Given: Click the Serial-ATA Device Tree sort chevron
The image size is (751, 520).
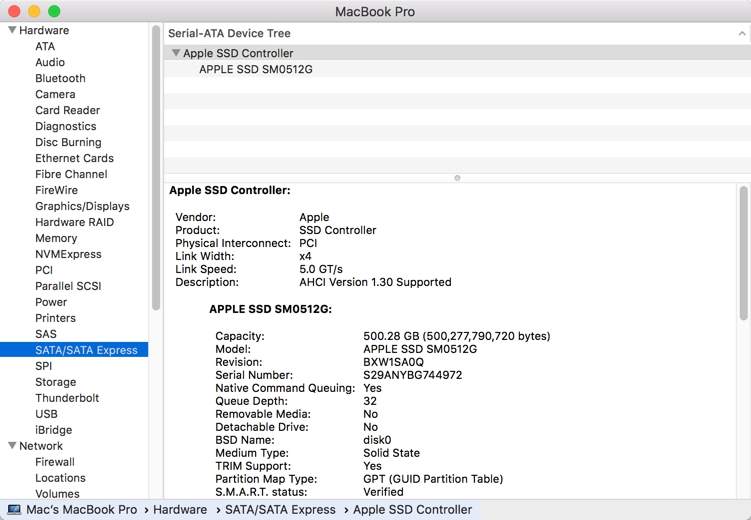Looking at the screenshot, I should [x=739, y=34].
